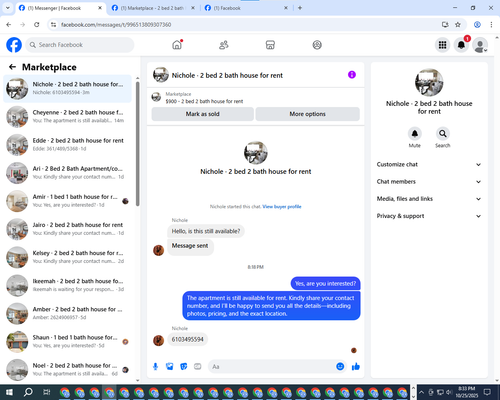Screen dimensions: 500x400
Task: Open Windows notification center icon
Action: [x=487, y=392]
